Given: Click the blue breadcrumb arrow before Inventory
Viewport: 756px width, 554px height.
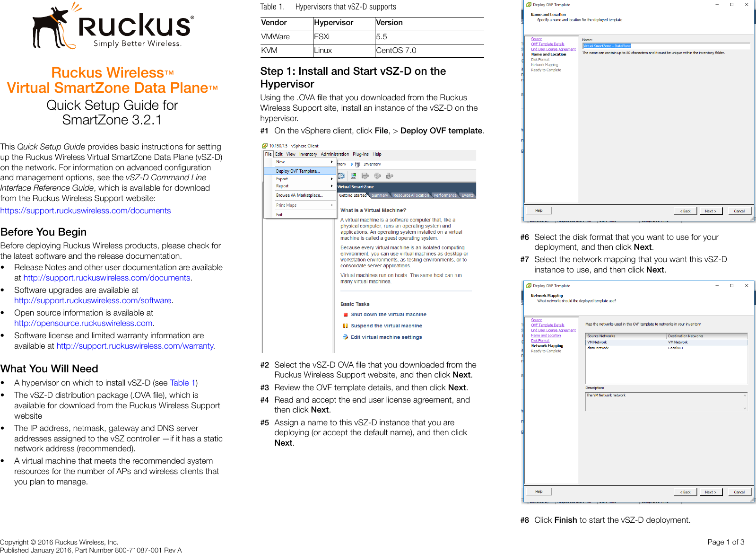Looking at the screenshot, I should 352,164.
